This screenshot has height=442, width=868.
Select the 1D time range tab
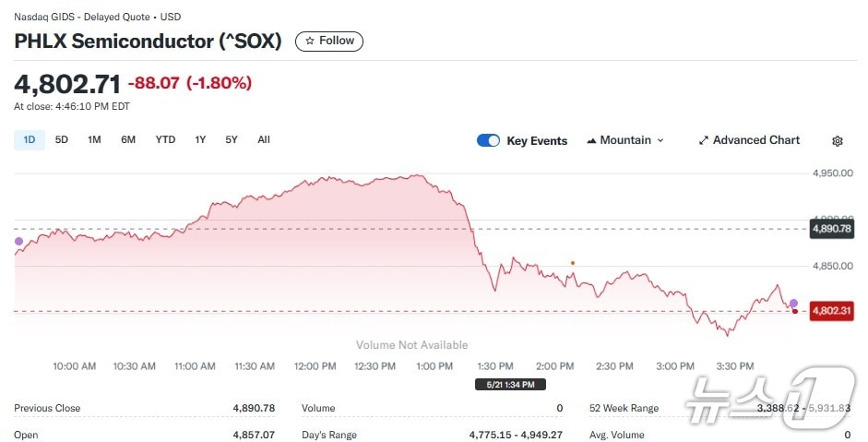point(29,140)
